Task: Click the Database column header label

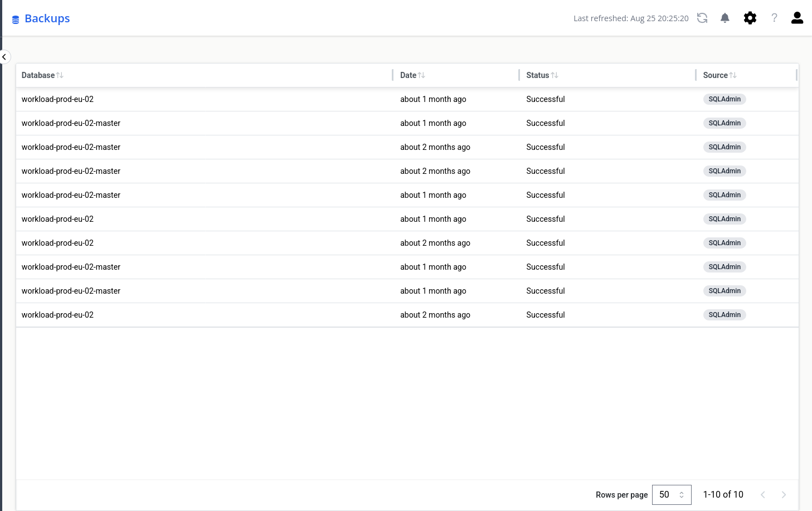Action: pyautogui.click(x=38, y=75)
